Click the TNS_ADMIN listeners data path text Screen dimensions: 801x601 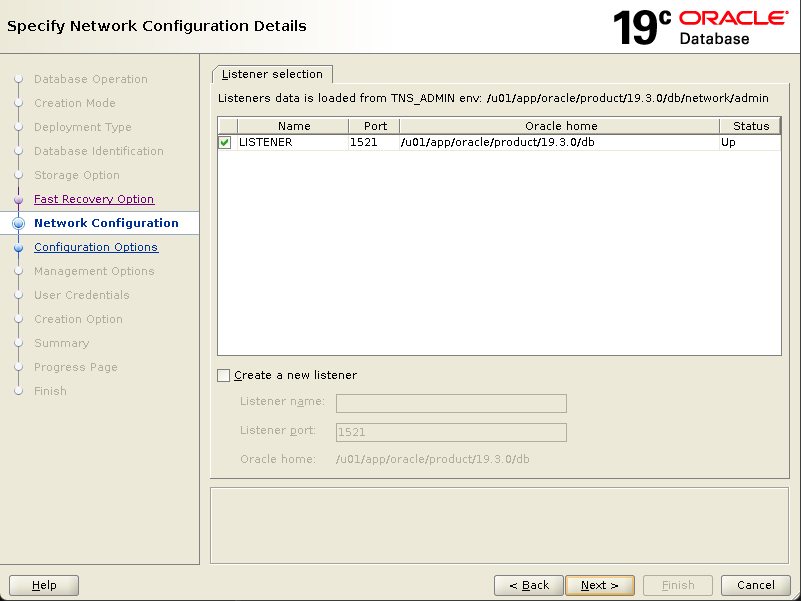[x=493, y=98]
